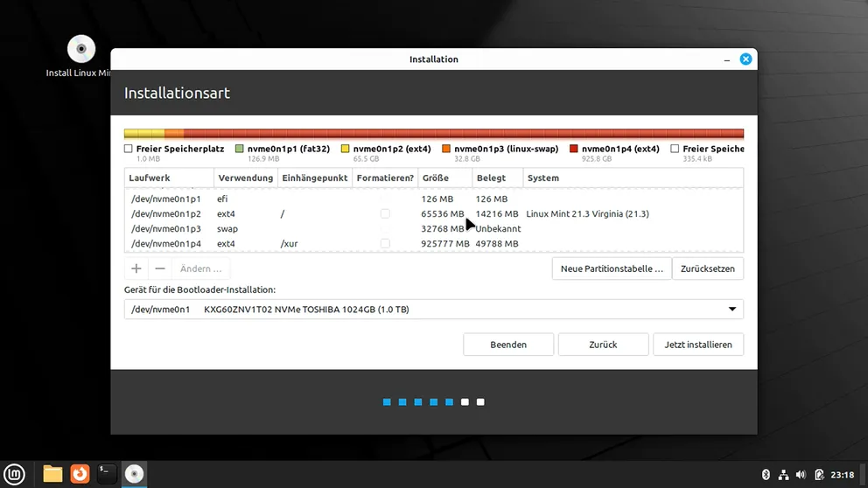
Task: Click the Ändern ... button
Action: [x=200, y=268]
